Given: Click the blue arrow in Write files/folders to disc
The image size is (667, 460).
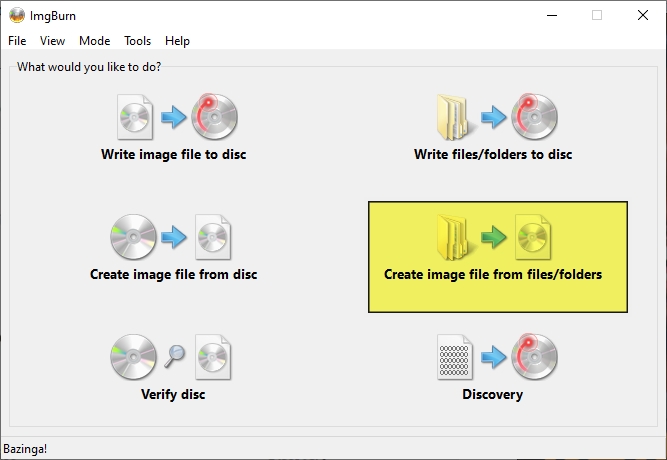Looking at the screenshot, I should (493, 117).
